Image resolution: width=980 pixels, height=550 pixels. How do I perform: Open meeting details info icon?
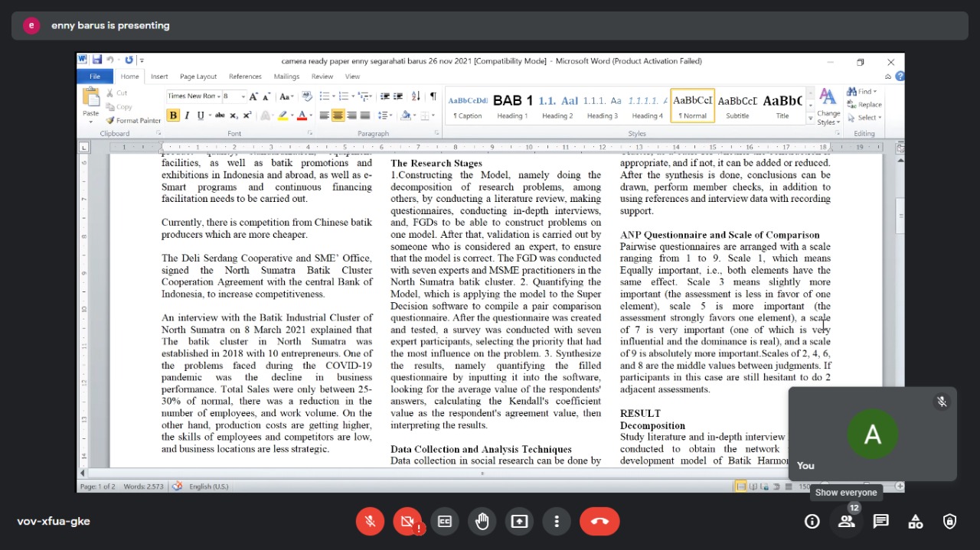pyautogui.click(x=812, y=522)
